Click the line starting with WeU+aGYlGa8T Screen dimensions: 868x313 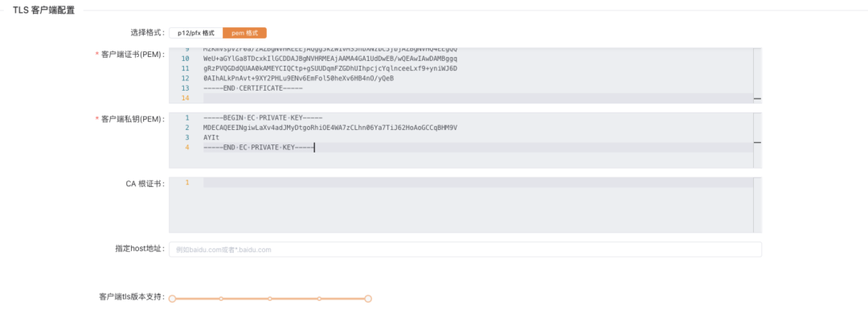tap(330, 58)
